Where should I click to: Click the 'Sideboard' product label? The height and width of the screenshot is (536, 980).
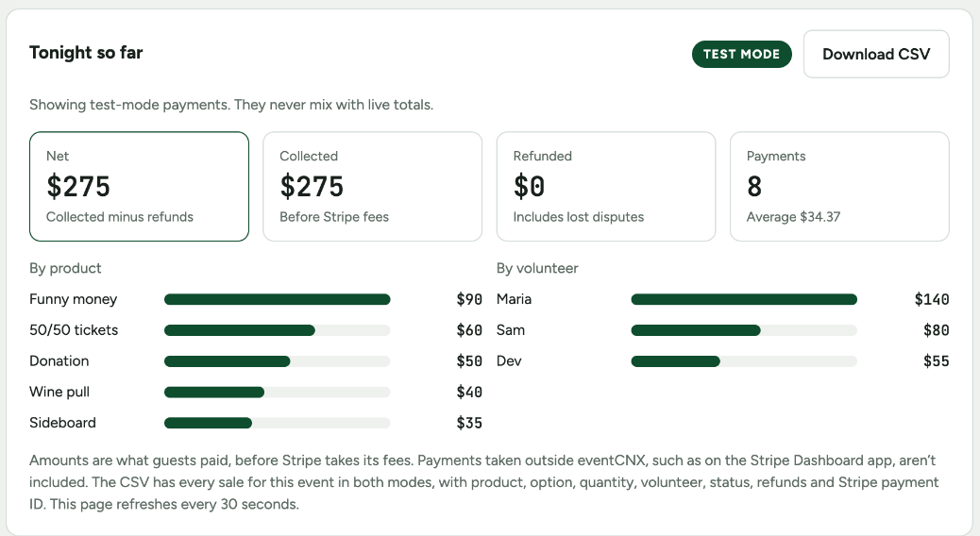62,423
